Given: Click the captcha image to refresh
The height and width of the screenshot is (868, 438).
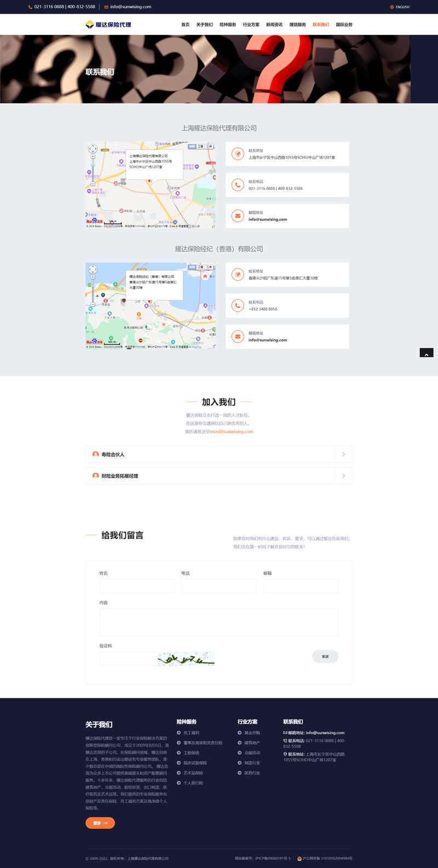Looking at the screenshot, I should coord(186,658).
